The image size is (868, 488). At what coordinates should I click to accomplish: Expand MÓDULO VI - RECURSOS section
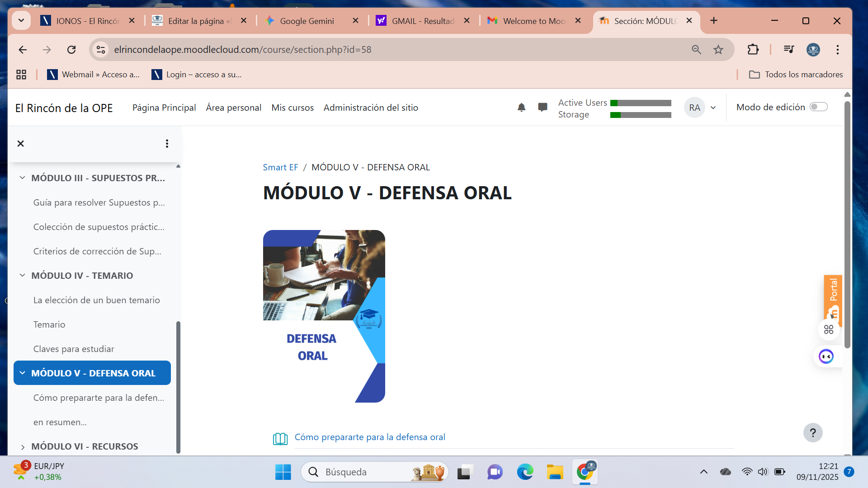22,447
